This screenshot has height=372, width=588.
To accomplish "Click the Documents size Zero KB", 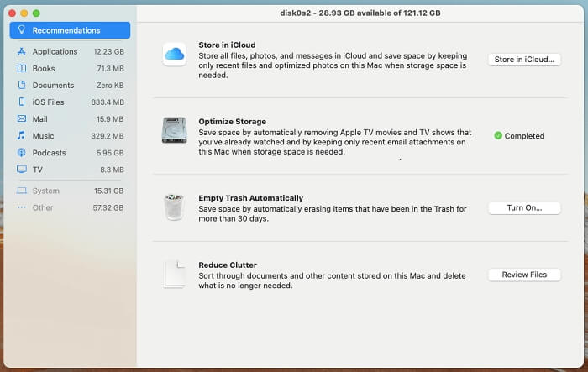I will point(110,85).
